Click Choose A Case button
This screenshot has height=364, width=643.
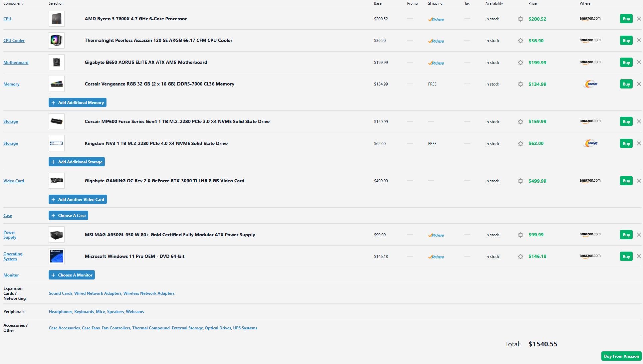68,216
